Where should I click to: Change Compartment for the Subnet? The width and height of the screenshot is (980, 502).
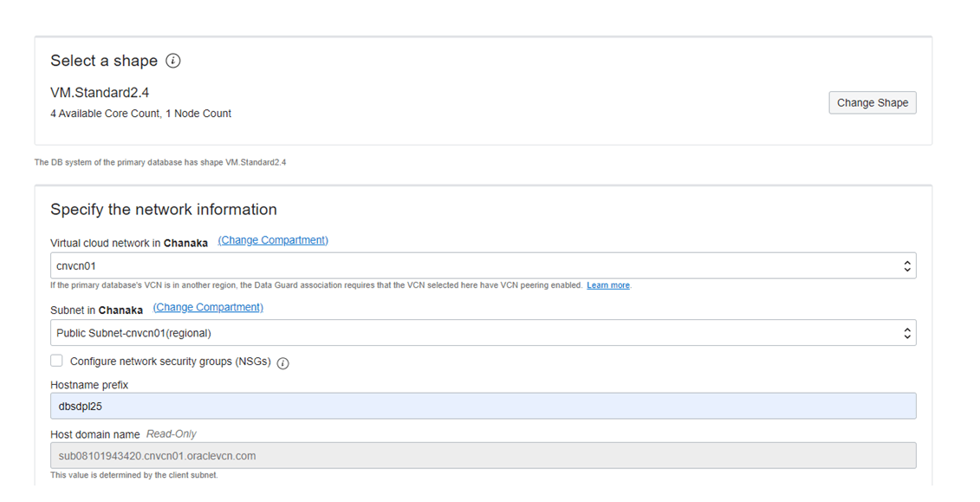point(208,307)
